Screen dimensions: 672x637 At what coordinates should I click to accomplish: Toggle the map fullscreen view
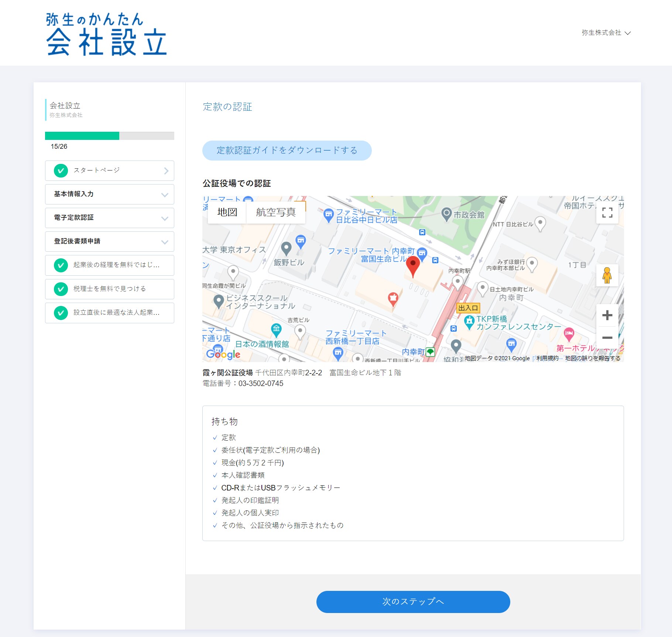click(607, 213)
